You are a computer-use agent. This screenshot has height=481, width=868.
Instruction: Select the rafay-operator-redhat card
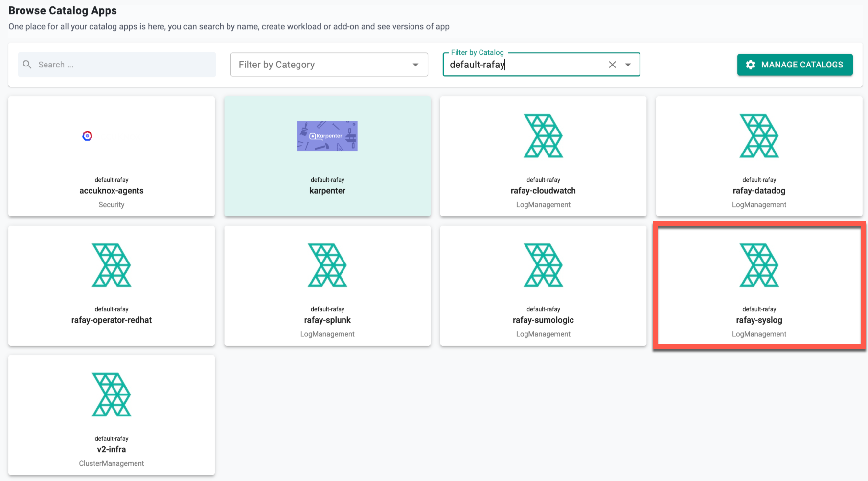pyautogui.click(x=112, y=286)
